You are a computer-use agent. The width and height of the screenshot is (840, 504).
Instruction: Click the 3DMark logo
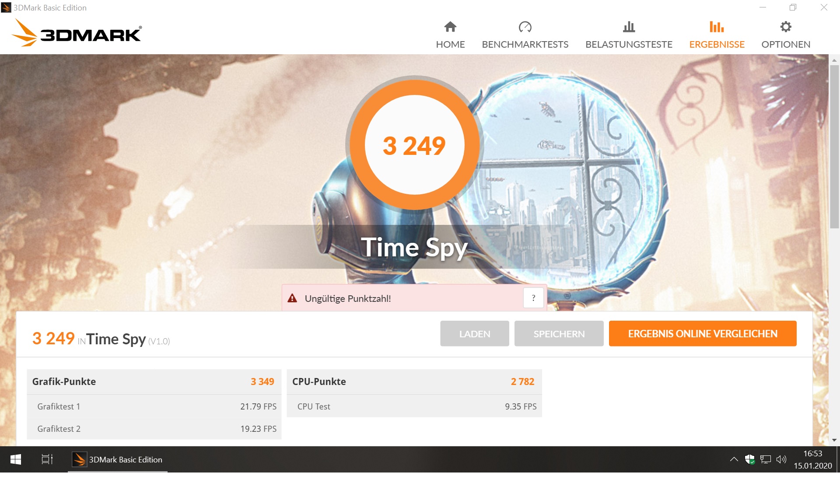pos(77,33)
